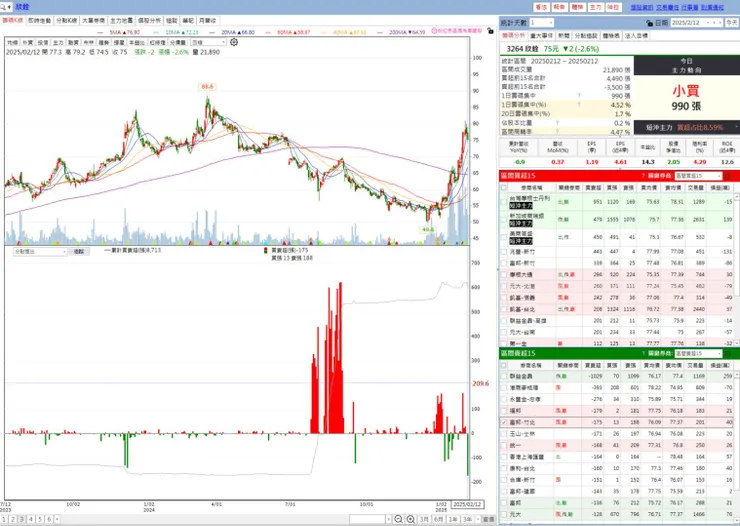Click the 新加坡商瑞銀 broker row name
740x526 pixels.
coord(526,216)
